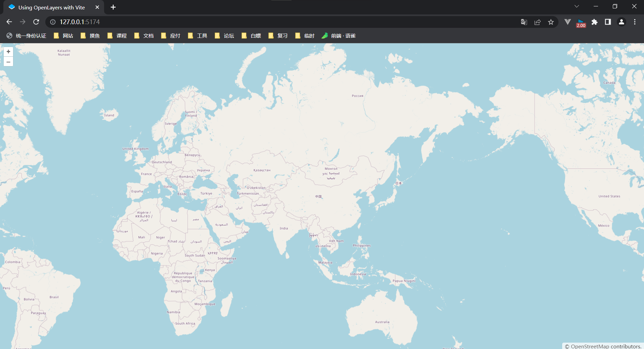Image resolution: width=644 pixels, height=349 pixels.
Task: Click the Papua Niugini map label
Action: (404, 281)
